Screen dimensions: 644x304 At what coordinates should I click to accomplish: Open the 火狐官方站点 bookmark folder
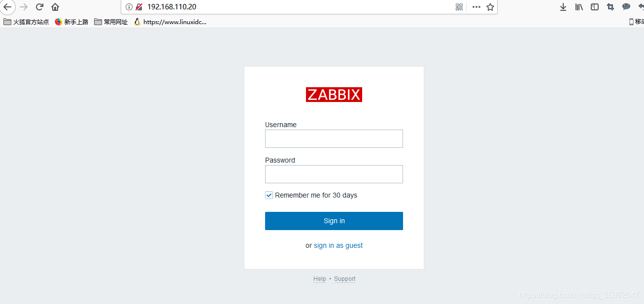click(x=26, y=22)
